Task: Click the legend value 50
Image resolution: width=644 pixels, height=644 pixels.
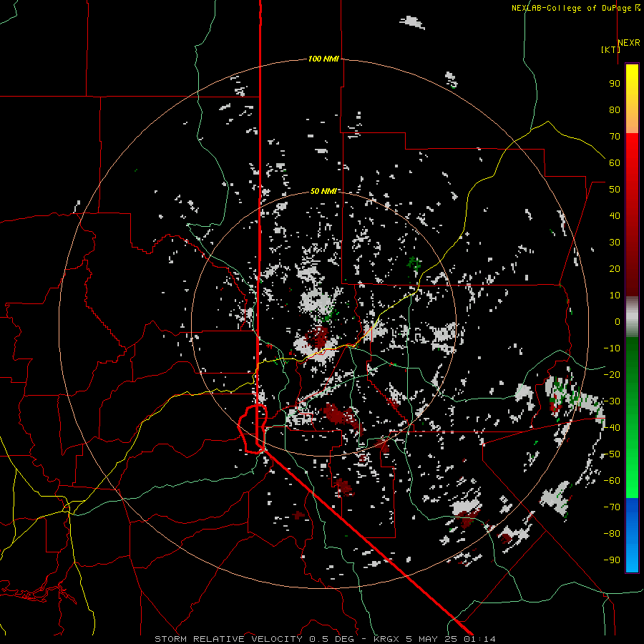Action: pos(615,190)
